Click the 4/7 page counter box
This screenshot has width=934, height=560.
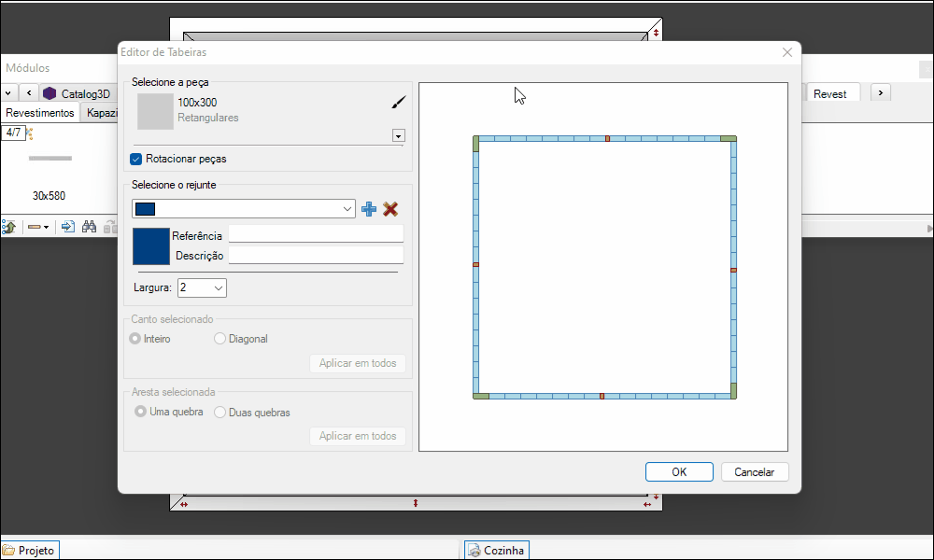tap(13, 133)
